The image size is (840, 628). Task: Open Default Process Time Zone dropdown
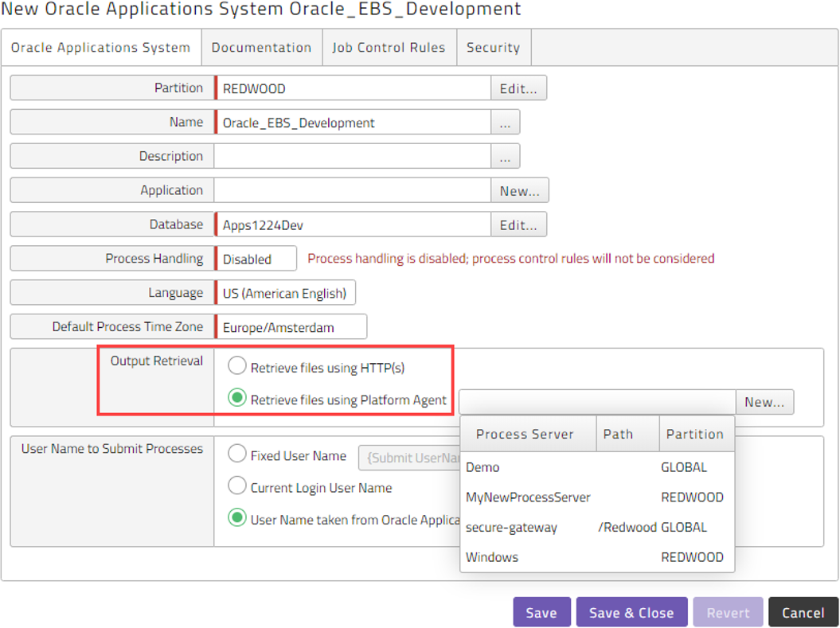[291, 327]
